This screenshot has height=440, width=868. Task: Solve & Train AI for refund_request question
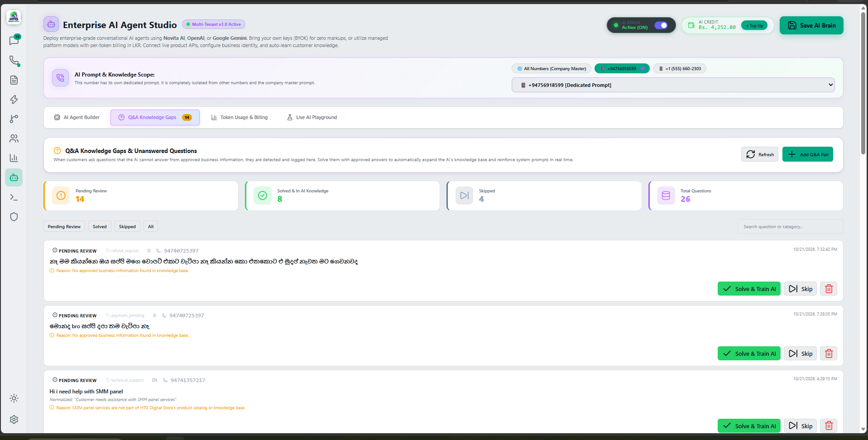click(749, 289)
